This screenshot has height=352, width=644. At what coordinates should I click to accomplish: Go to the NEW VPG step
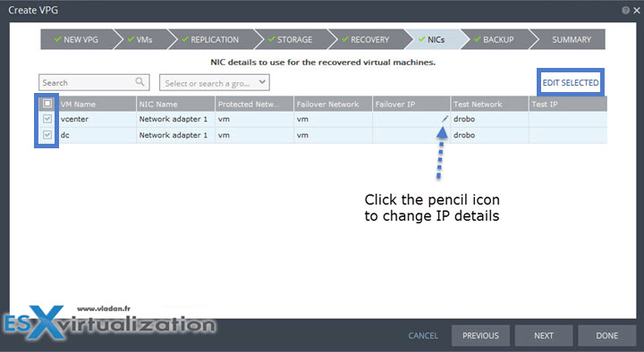tap(76, 40)
